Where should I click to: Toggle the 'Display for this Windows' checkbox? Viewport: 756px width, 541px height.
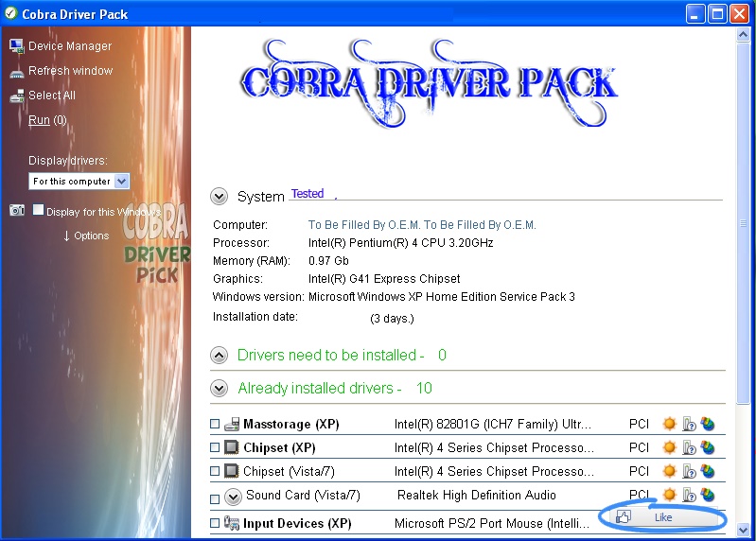point(38,210)
